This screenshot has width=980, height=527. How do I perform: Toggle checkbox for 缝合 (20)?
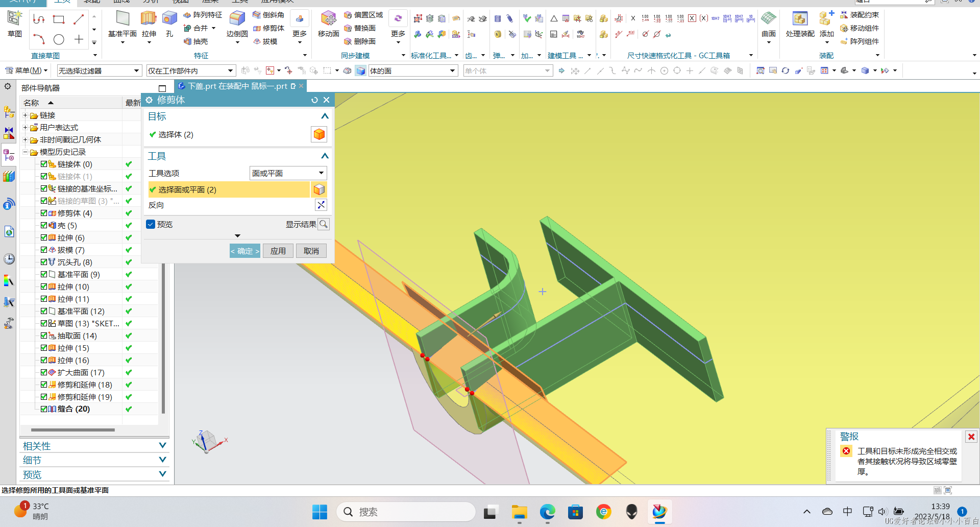[x=44, y=409]
